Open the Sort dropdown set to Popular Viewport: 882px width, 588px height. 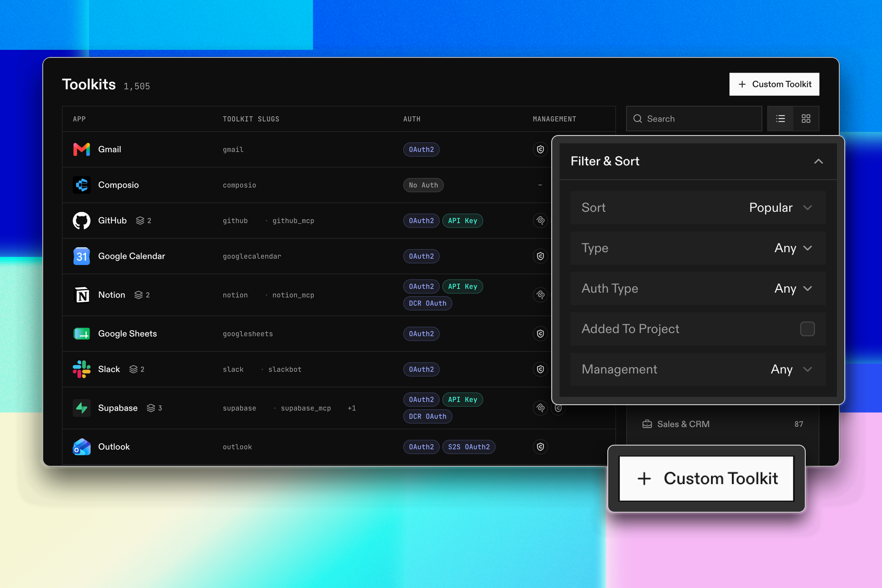tap(698, 208)
